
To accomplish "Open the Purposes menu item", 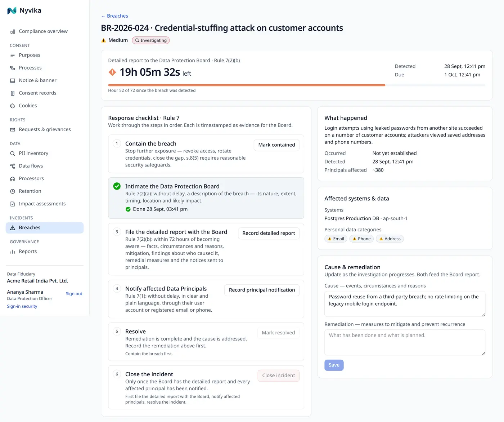I will coord(45,55).
